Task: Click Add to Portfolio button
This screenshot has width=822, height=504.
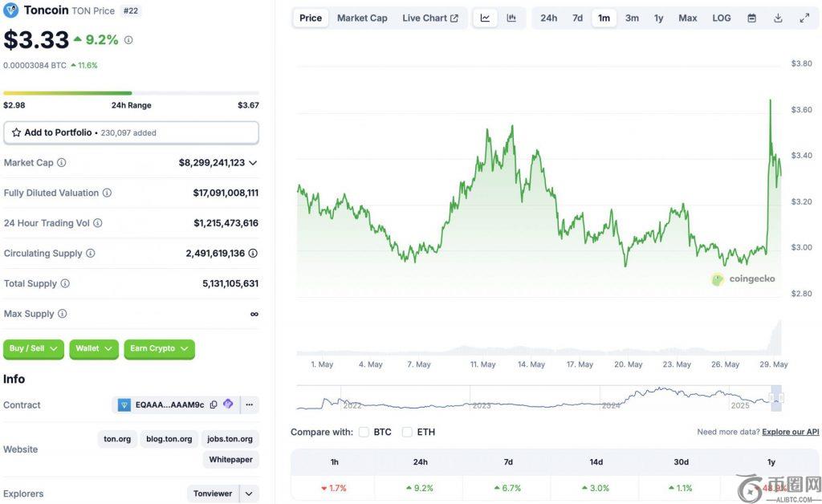Action: point(131,132)
